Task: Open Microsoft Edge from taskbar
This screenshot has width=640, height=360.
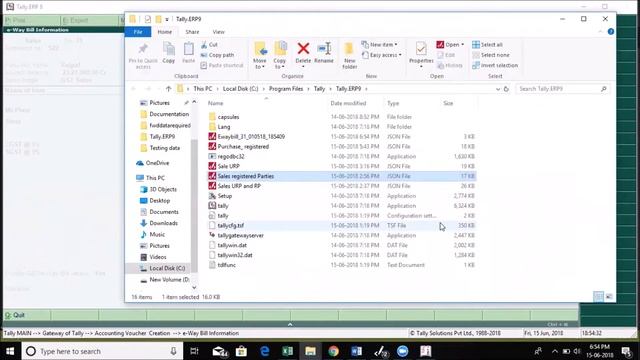Action: point(264,351)
